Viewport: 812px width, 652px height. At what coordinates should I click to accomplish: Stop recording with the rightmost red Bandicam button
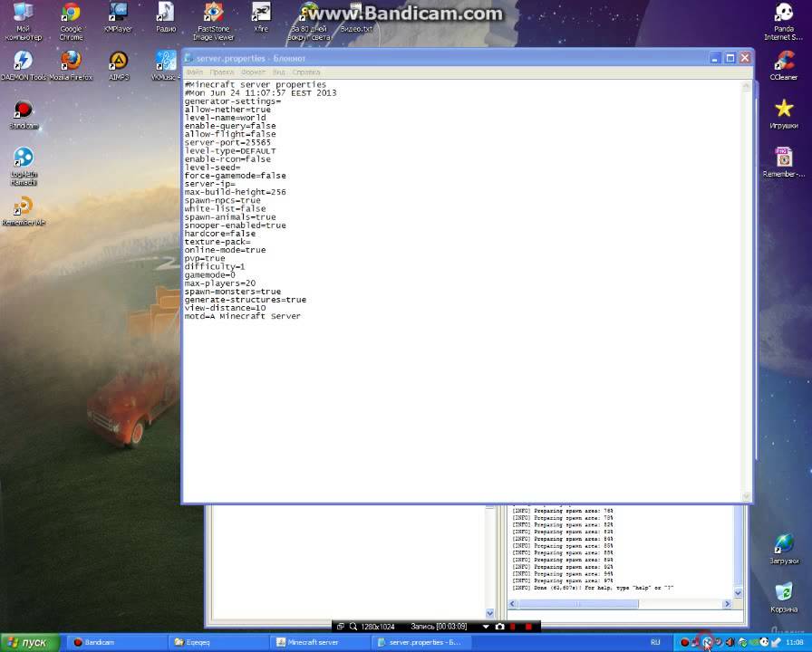(x=528, y=626)
